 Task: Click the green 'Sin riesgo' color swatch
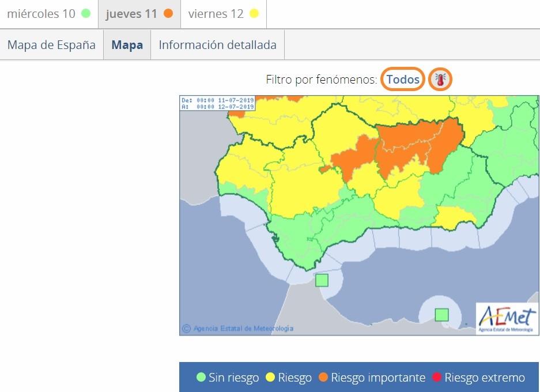(x=202, y=378)
